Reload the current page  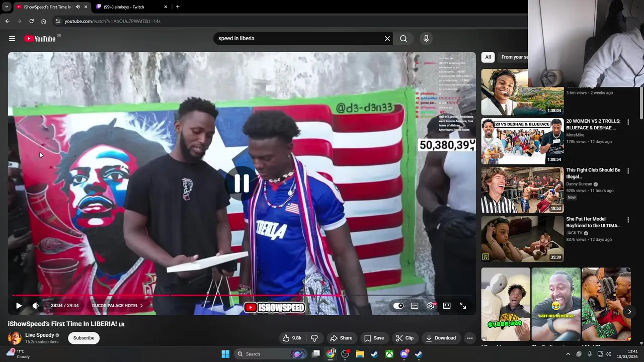tap(31, 21)
